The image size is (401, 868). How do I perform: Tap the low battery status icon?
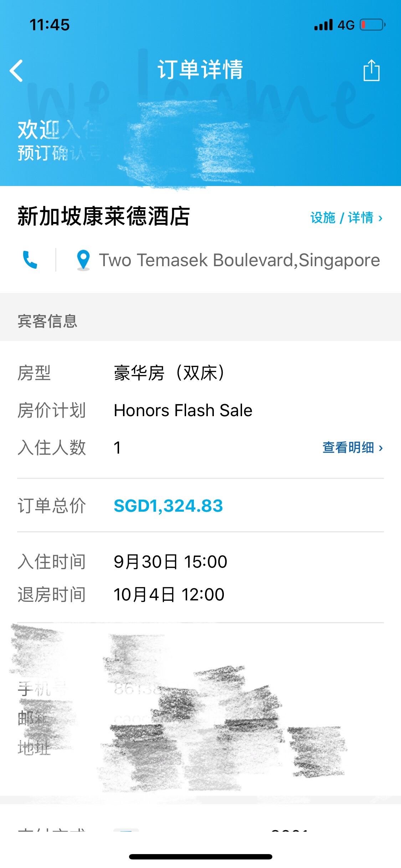click(x=372, y=25)
